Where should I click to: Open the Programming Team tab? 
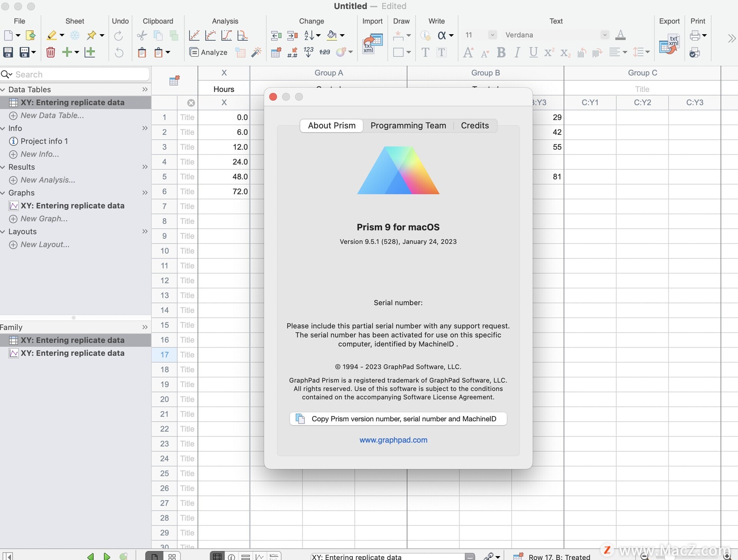click(408, 126)
